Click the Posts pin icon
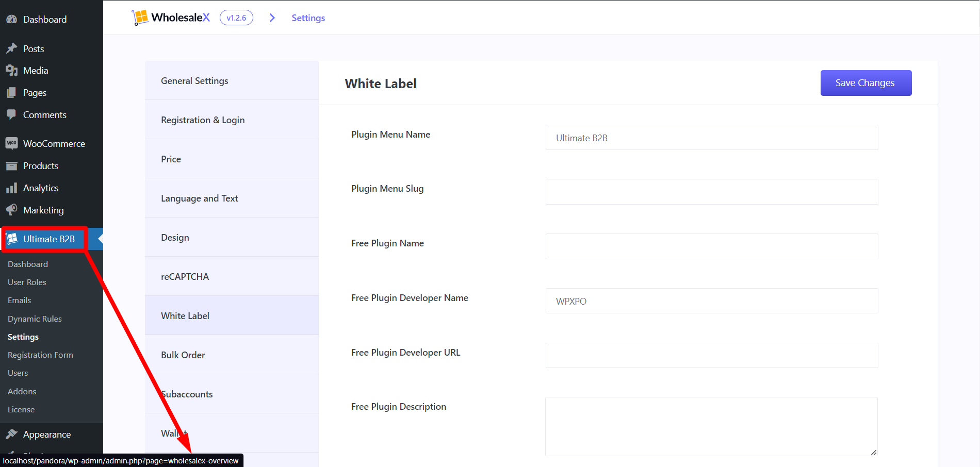Viewport: 980px width, 467px height. (12, 48)
